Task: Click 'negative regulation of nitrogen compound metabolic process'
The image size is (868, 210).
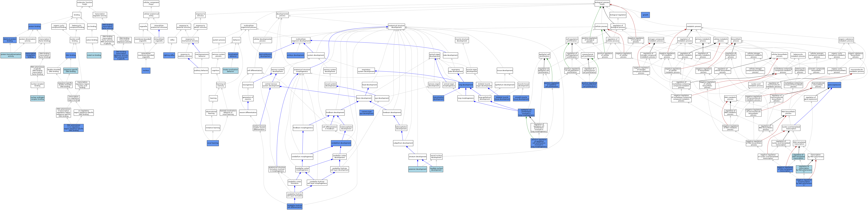Action: pyautogui.click(x=641, y=71)
